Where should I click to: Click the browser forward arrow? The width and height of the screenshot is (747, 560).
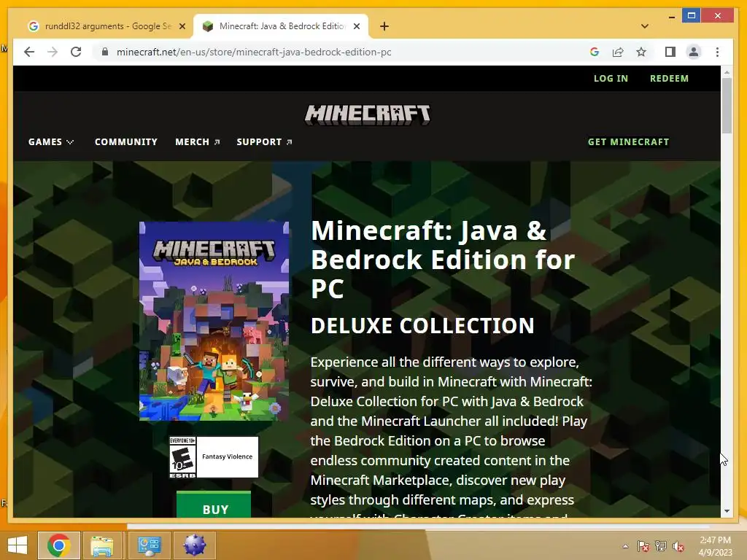click(x=53, y=52)
